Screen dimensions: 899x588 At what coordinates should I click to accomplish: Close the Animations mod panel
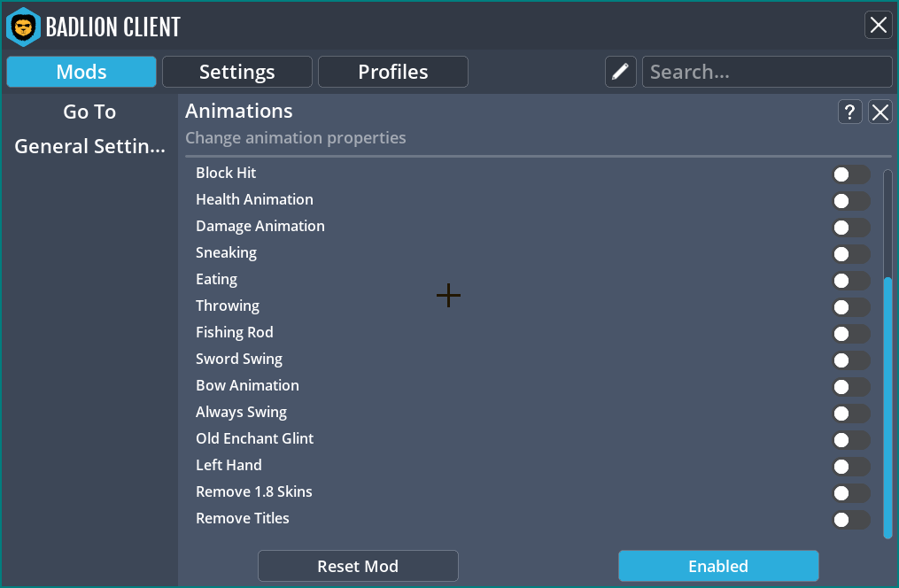pyautogui.click(x=880, y=112)
